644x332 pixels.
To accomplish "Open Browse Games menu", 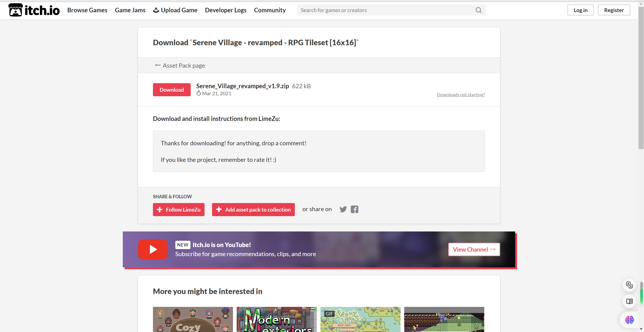I will coord(87,10).
